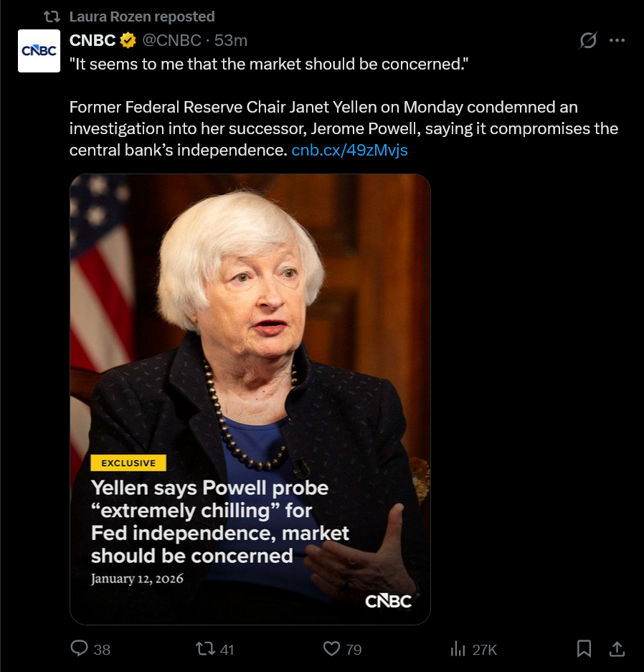
Task: Click the repost icon beside Laura Rozen
Action: click(52, 16)
